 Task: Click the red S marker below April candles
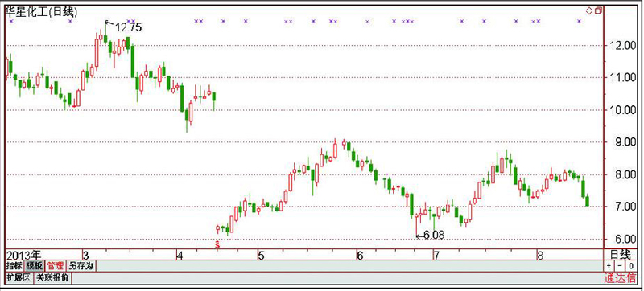pos(217,244)
